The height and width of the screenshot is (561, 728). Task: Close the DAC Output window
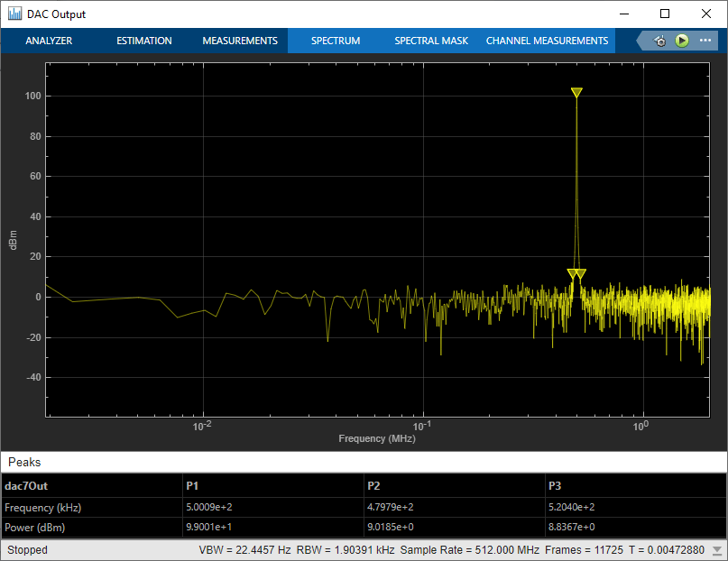click(x=706, y=14)
